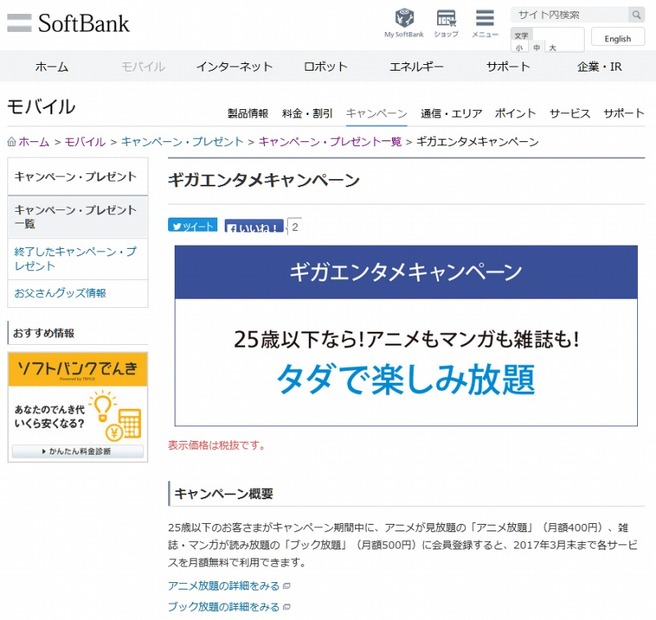Click the Facebook いいね! button
656x620 pixels.
tap(254, 226)
